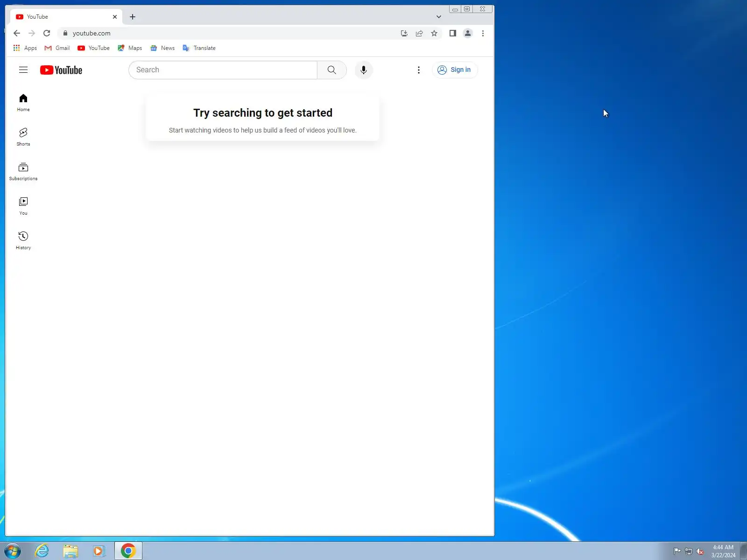Go to Home in YouTube sidebar

[x=23, y=103]
